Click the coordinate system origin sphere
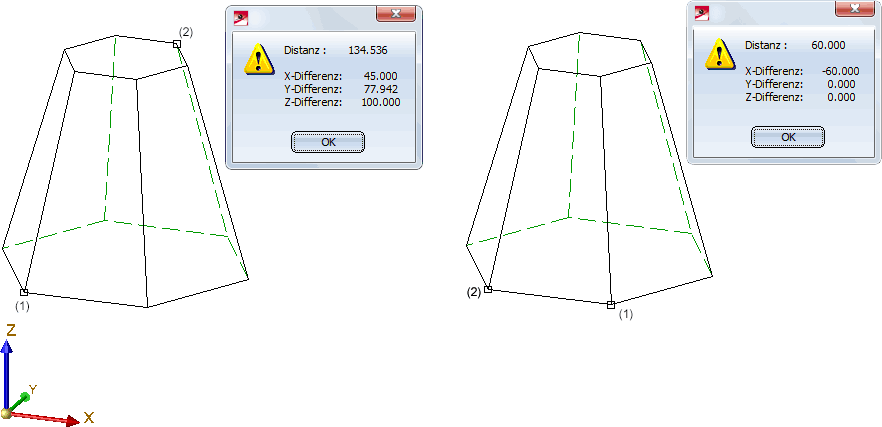Viewport: 882px width, 427px height. [6, 414]
